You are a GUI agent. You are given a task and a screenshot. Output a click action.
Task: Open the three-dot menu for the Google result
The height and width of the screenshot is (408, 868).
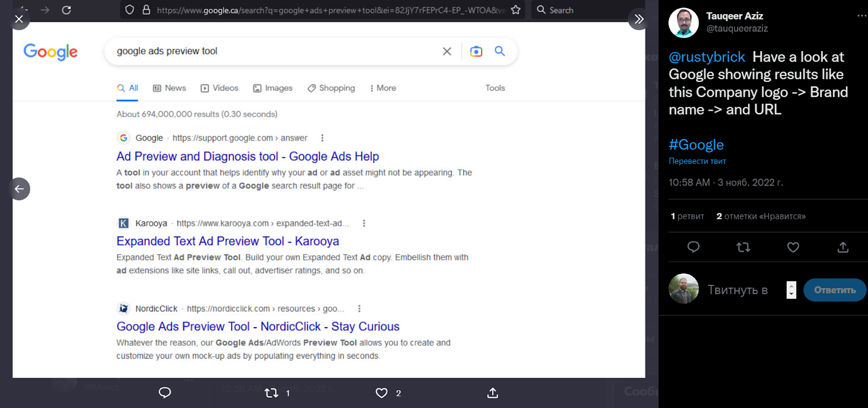[x=322, y=138]
